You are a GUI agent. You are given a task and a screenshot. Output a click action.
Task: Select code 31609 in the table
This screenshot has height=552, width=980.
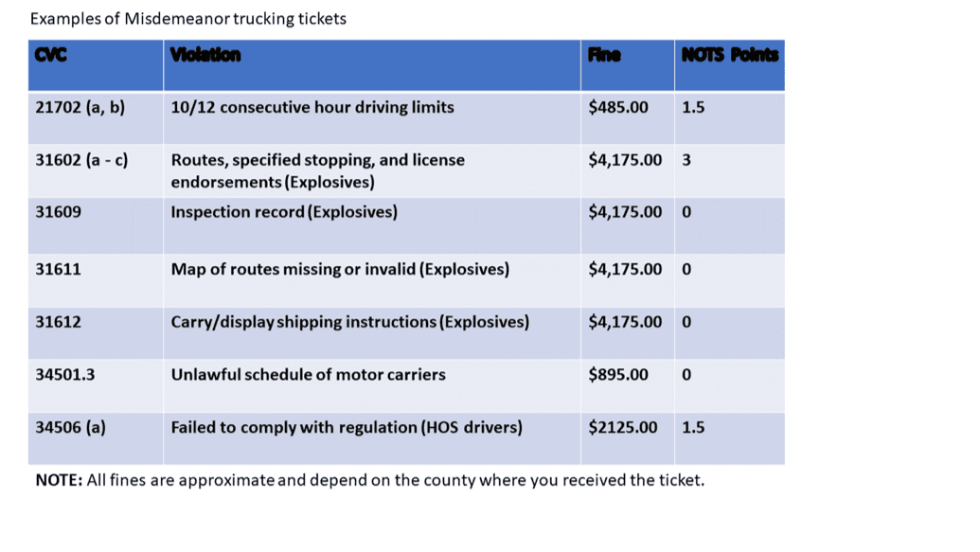point(58,211)
